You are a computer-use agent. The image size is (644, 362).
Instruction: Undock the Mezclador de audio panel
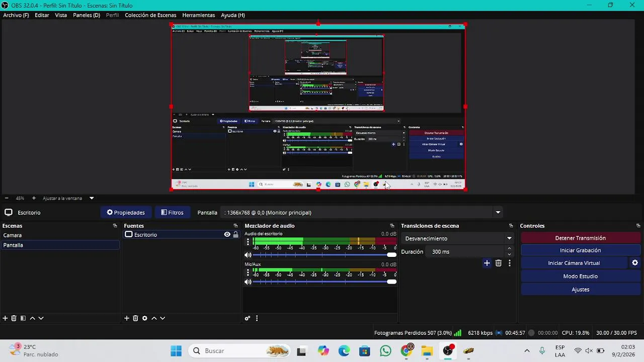click(392, 226)
